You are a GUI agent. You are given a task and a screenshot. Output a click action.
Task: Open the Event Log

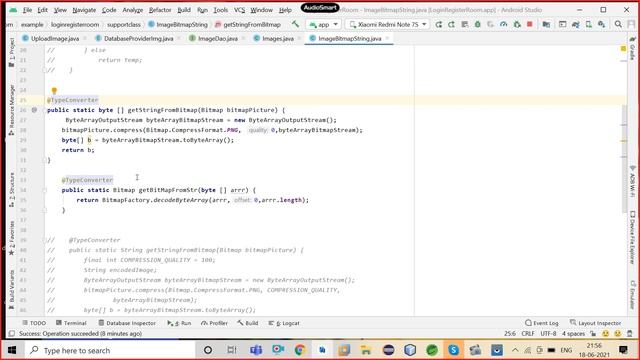[x=542, y=323]
